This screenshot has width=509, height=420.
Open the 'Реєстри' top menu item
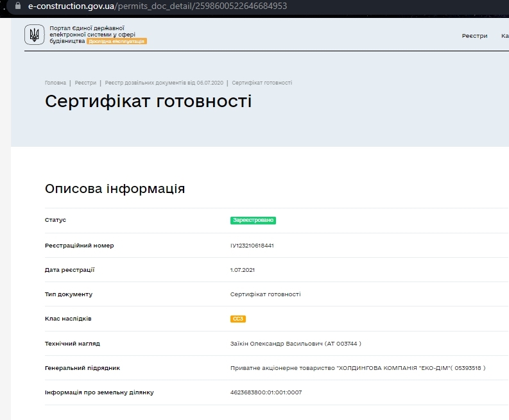point(474,36)
